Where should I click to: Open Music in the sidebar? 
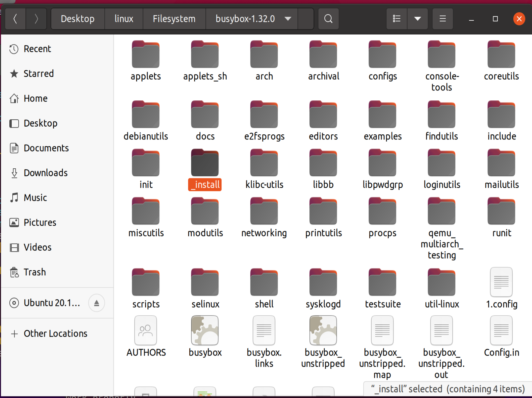tap(57, 198)
